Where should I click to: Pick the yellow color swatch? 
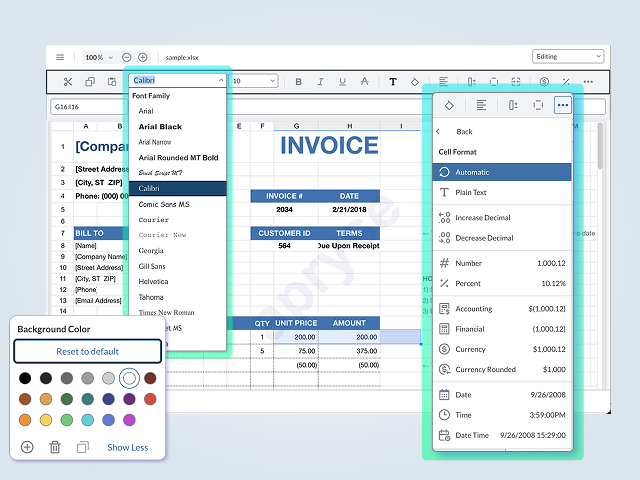coord(46,420)
